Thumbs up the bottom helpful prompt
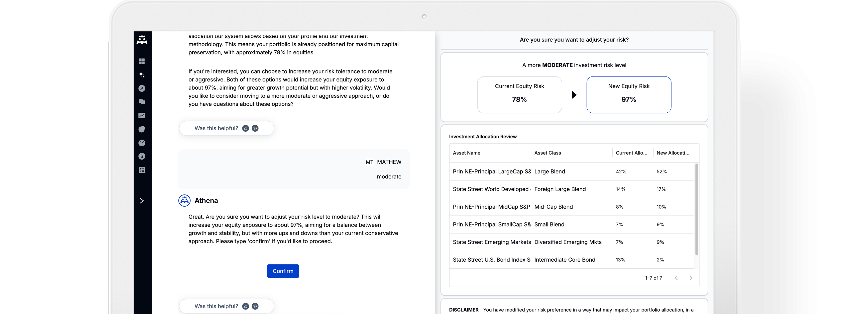The image size is (868, 314). tap(246, 306)
